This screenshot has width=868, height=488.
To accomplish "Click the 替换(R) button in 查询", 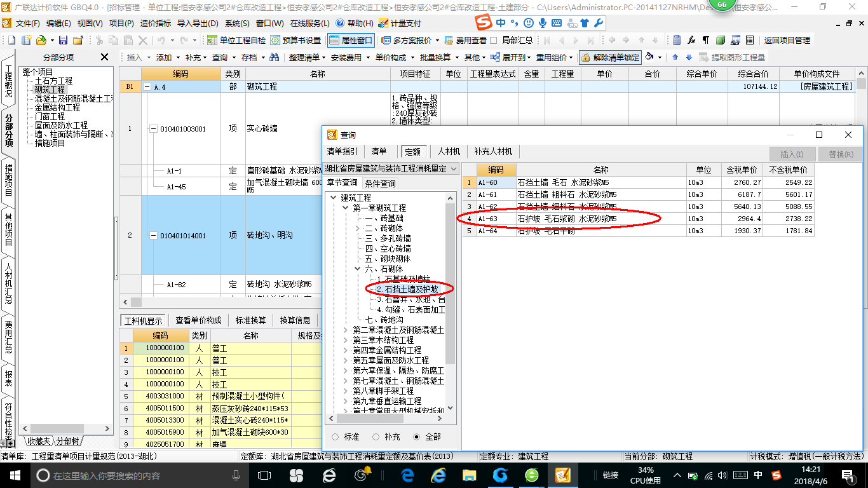I will [841, 154].
